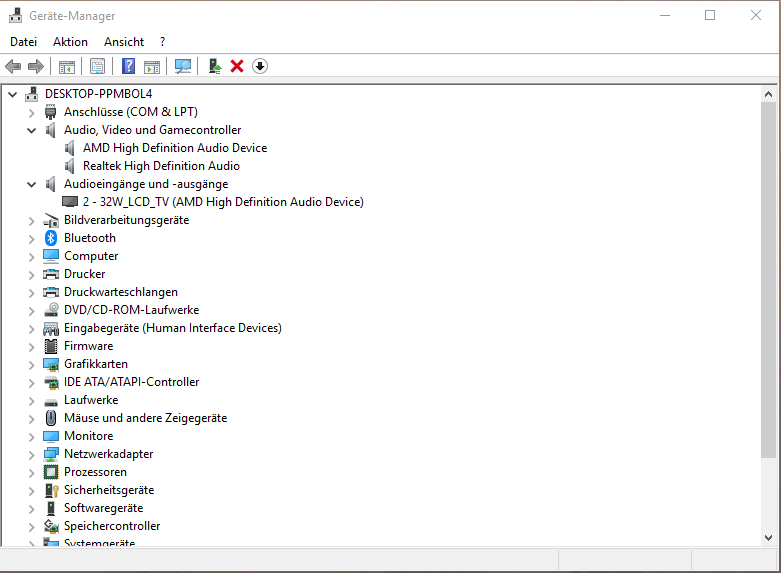This screenshot has width=781, height=573.
Task: Click the scrollbar down arrow
Action: pos(768,538)
